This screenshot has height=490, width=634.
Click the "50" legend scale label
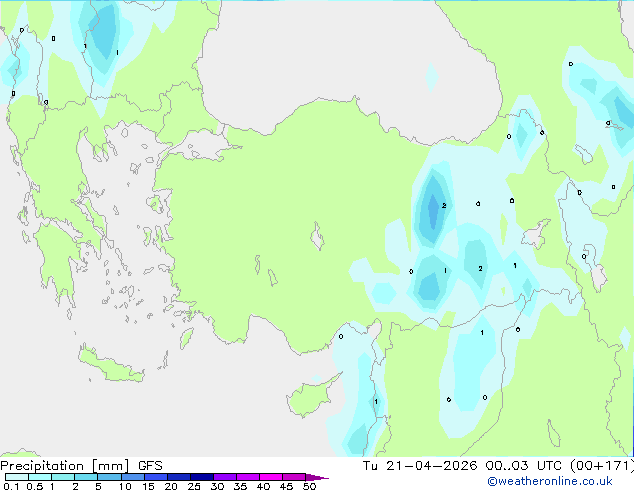309,486
